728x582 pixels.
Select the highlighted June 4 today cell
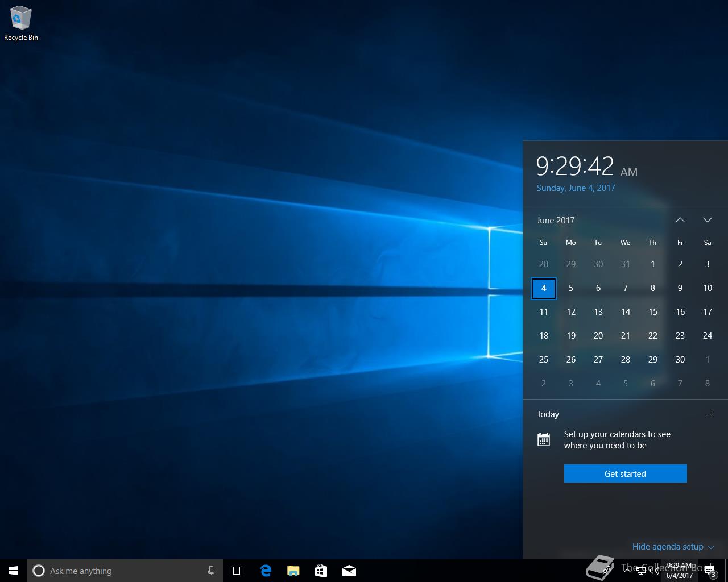544,288
